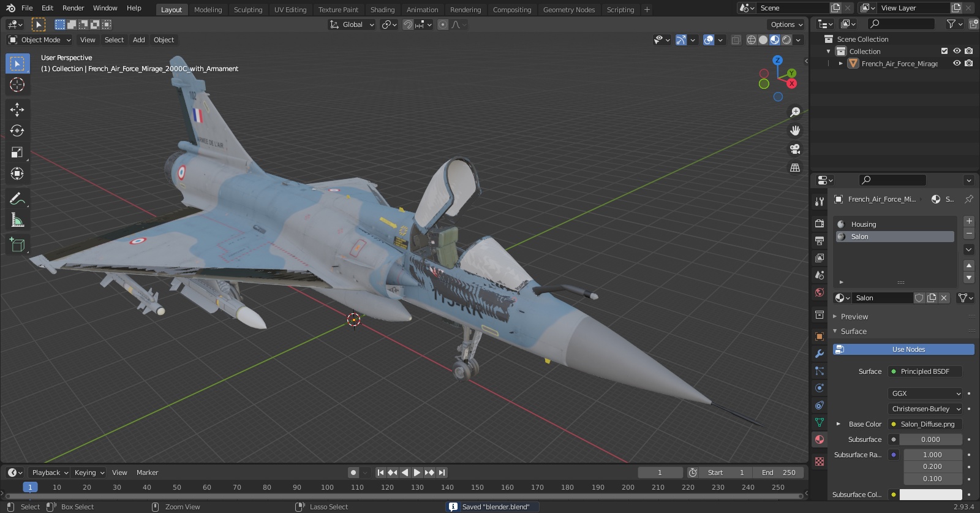Click the pan view hand icon

tap(795, 131)
